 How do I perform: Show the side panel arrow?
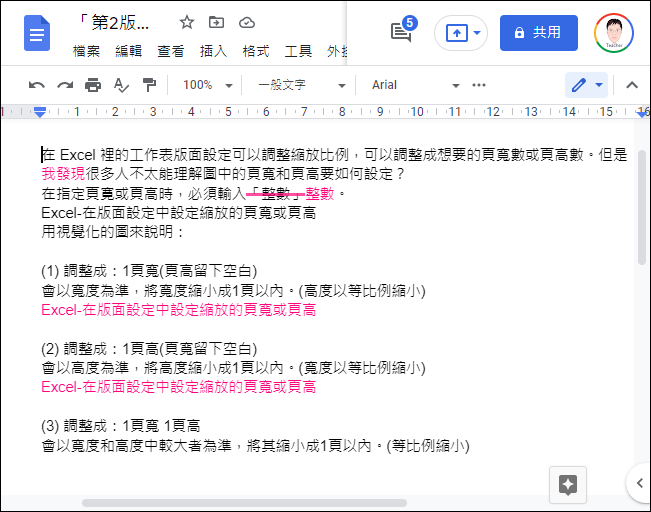639,483
